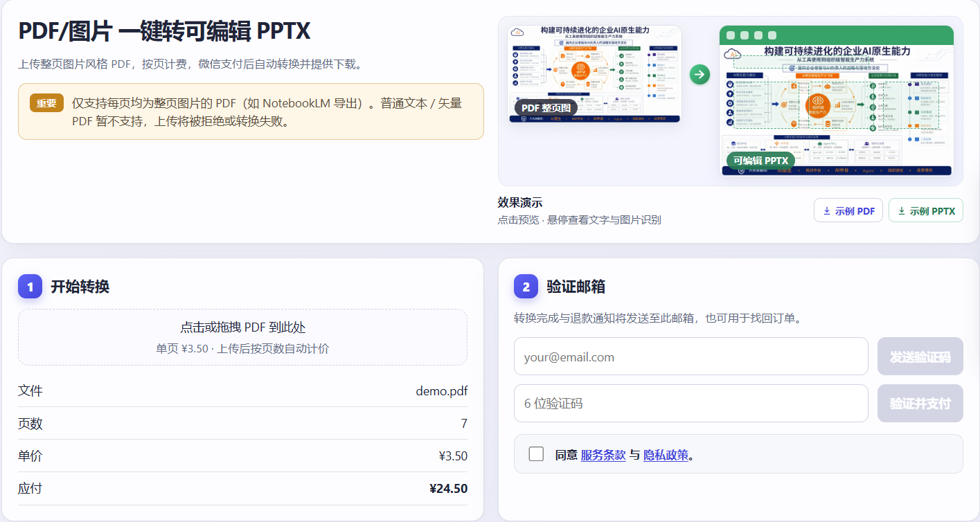980x522 pixels.
Task: Click the 开始转换 section title
Action: tap(80, 287)
